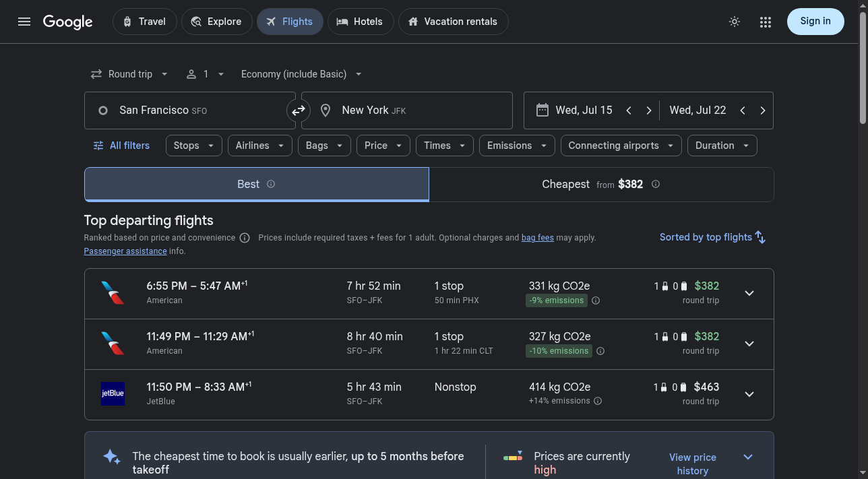Go to the Vacation rentals tab

454,22
